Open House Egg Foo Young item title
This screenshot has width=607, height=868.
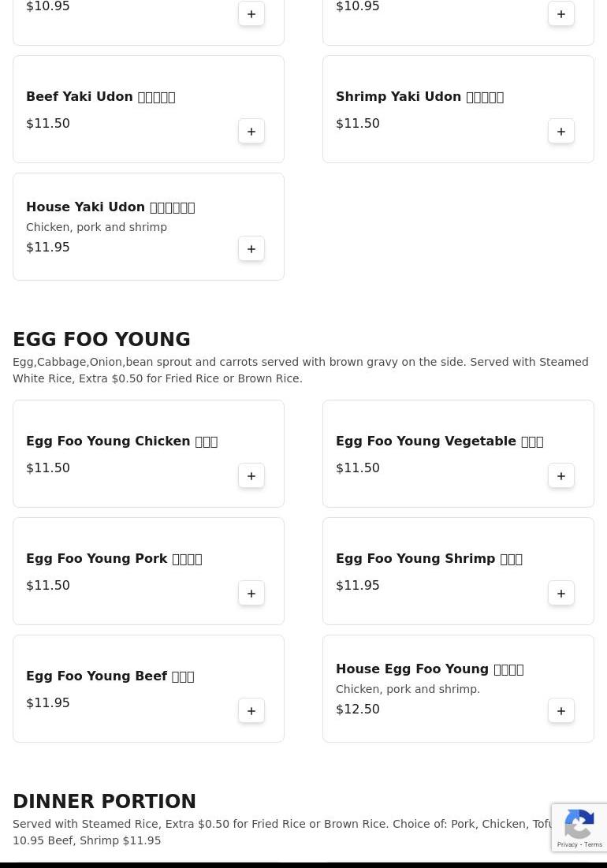[429, 669]
